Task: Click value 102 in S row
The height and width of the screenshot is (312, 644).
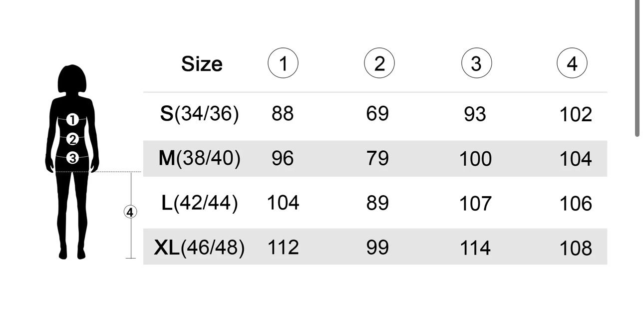Action: (576, 115)
